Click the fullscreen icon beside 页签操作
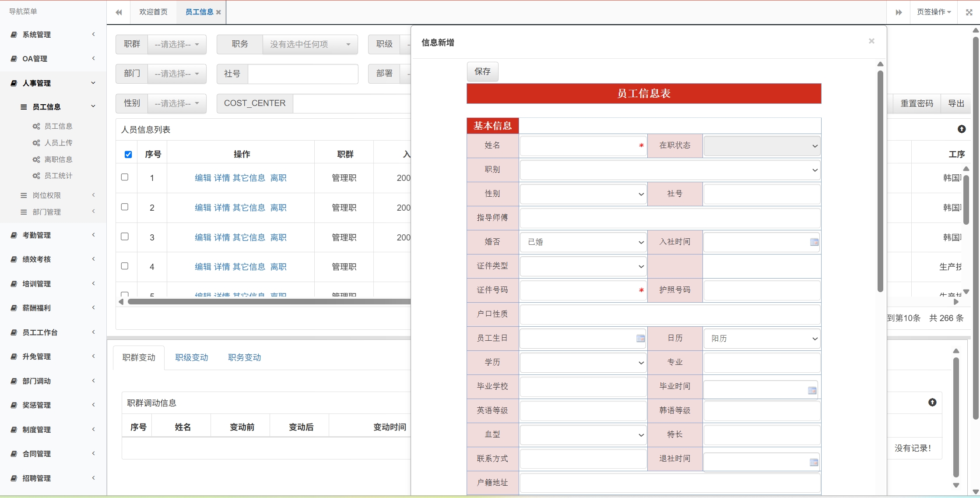This screenshot has height=498, width=980. [968, 12]
